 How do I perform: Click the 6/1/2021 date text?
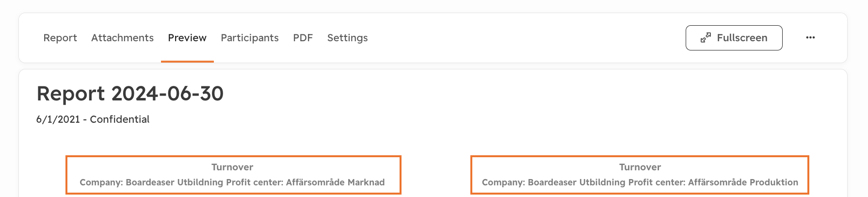tap(58, 119)
